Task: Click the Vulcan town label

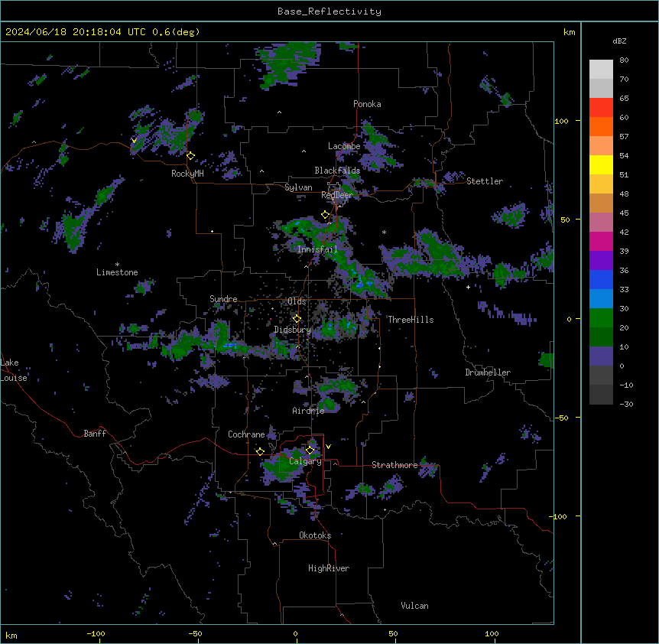Action: pyautogui.click(x=415, y=606)
